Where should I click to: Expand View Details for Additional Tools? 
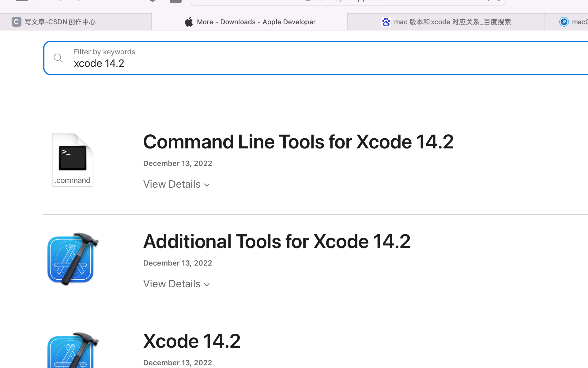pyautogui.click(x=172, y=284)
